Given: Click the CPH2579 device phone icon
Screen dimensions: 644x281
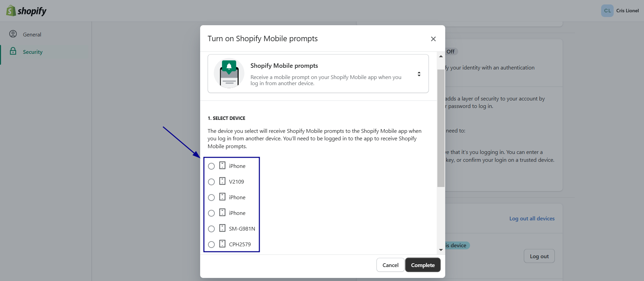Looking at the screenshot, I should (222, 244).
